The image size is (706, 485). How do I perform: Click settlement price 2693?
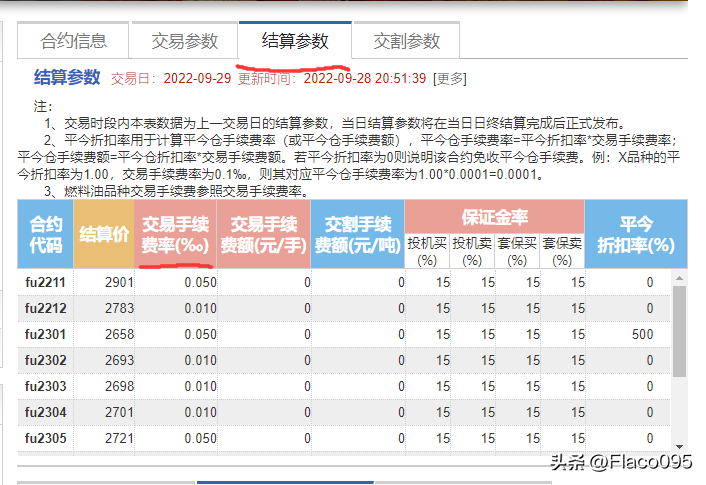(x=119, y=360)
